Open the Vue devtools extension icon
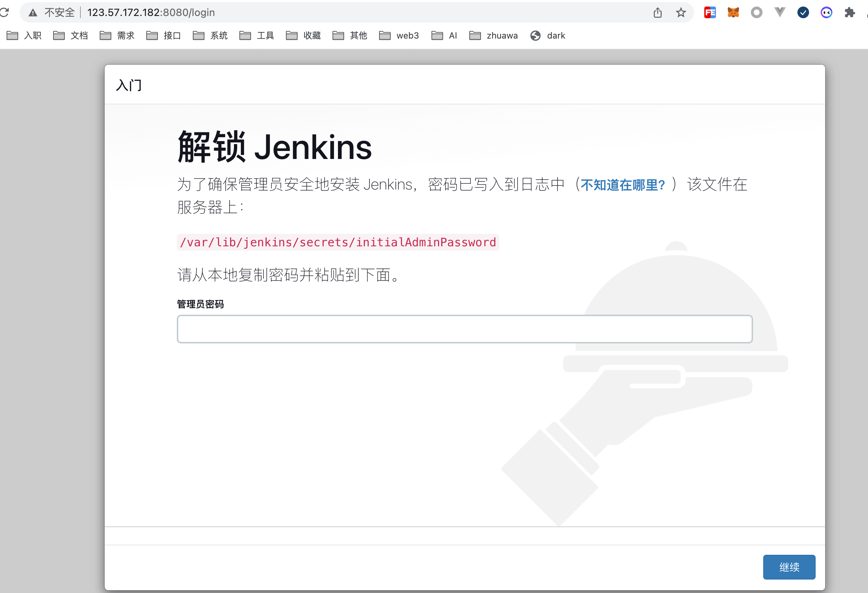This screenshot has height=593, width=868. click(x=780, y=13)
